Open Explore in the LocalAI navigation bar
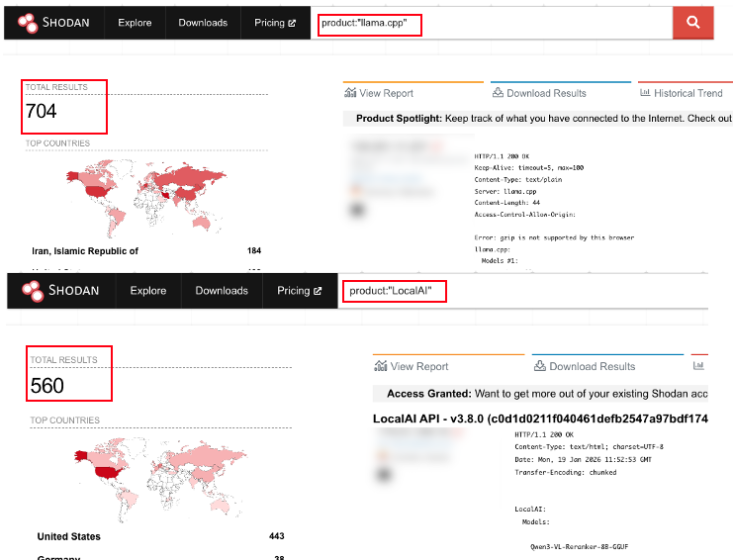 [148, 291]
